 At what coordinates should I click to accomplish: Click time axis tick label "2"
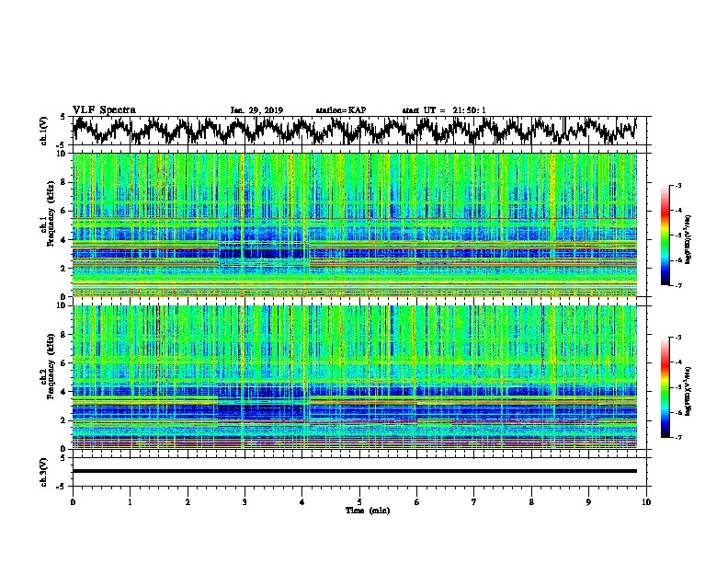188,502
